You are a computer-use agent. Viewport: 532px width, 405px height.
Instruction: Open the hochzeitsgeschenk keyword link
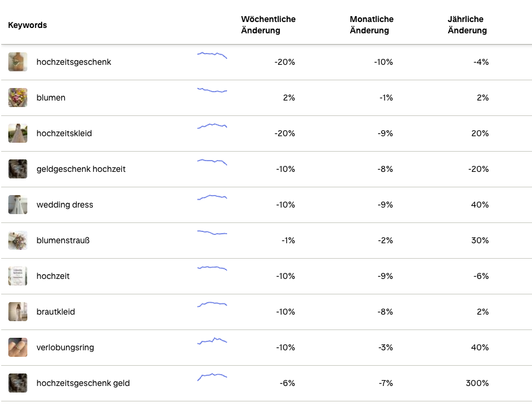click(74, 62)
